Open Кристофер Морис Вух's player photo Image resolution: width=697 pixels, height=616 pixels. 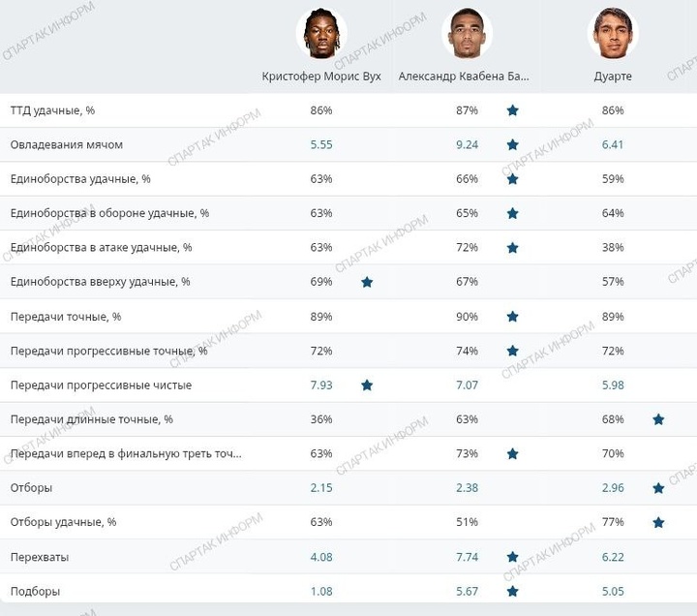320,34
